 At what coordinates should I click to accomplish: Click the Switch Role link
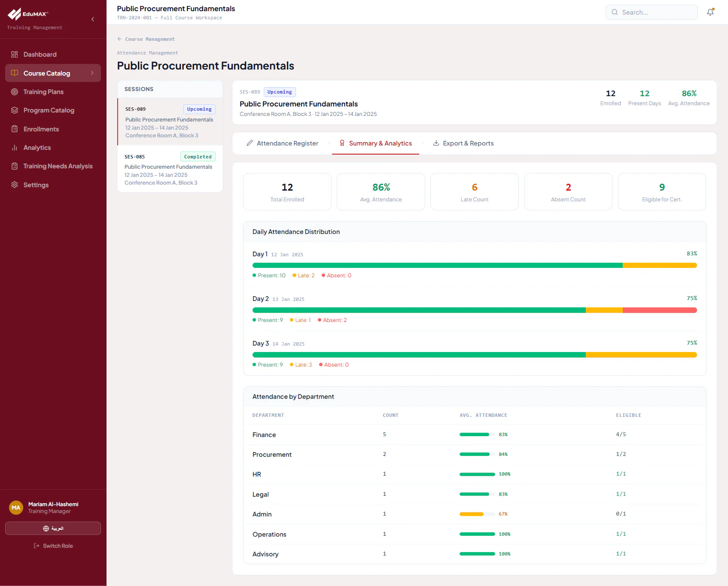point(53,546)
